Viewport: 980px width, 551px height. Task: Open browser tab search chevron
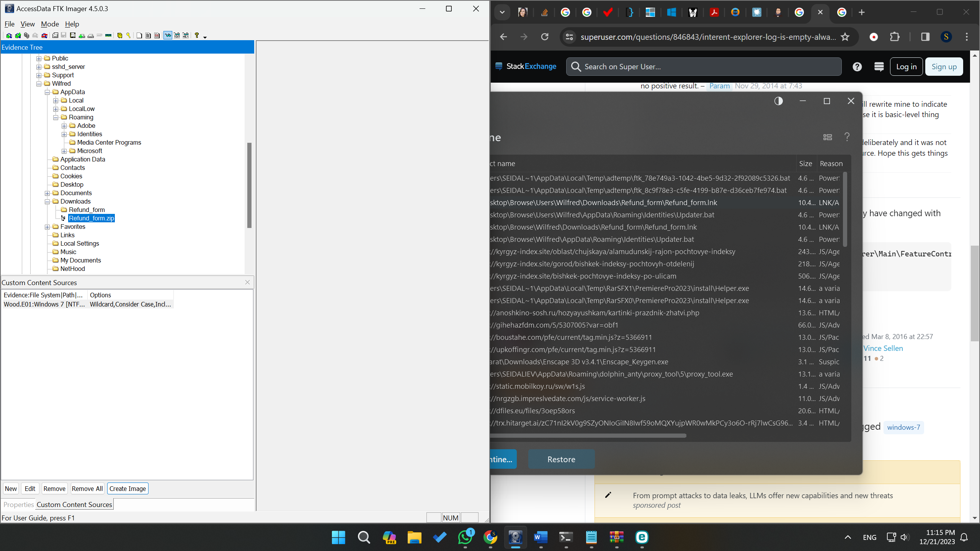[x=502, y=12]
